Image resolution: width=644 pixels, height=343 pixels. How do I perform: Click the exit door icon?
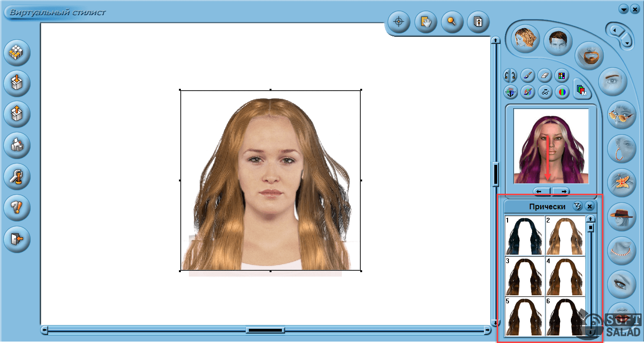17,239
